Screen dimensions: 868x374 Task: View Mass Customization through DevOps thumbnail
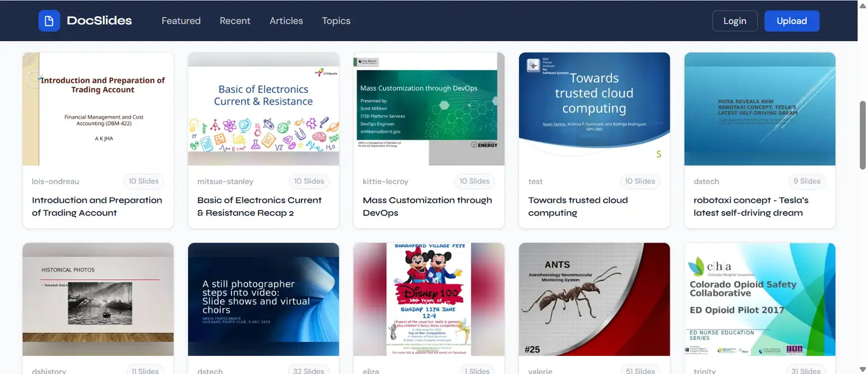429,109
